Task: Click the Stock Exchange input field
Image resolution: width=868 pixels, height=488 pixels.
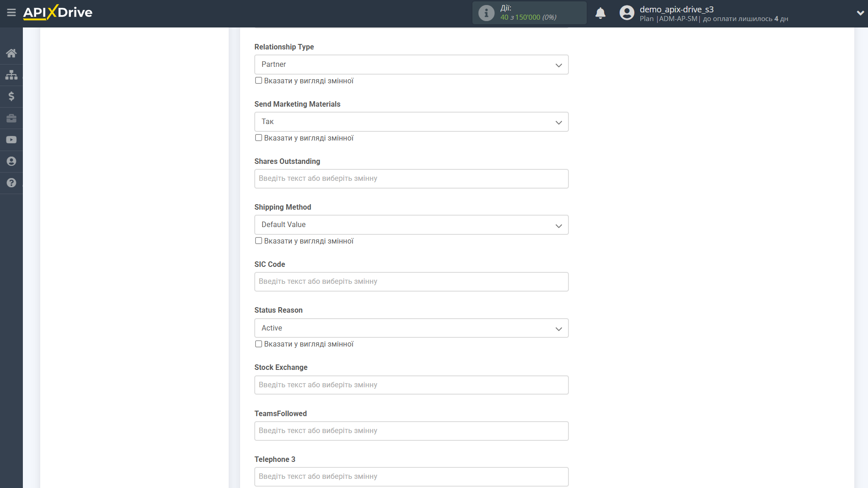Action: click(x=411, y=385)
